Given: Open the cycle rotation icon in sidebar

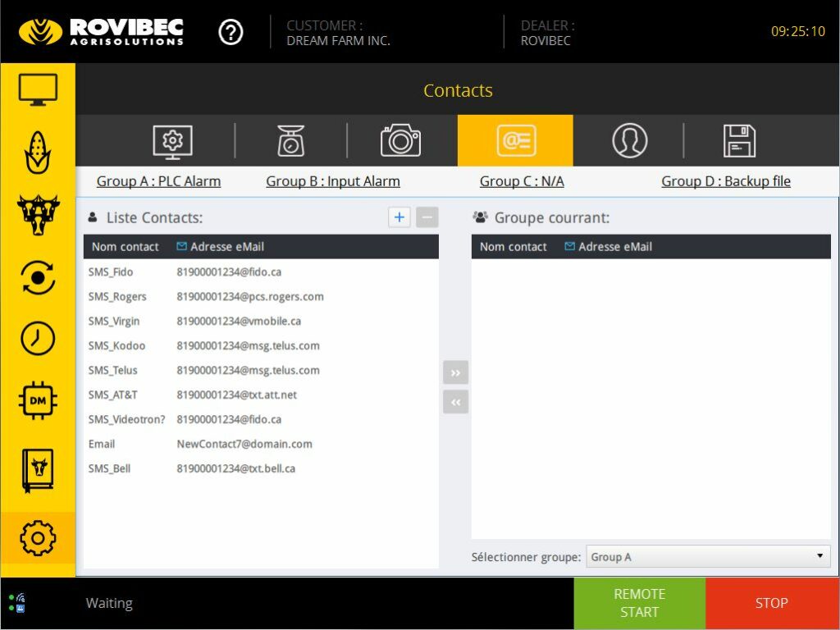Looking at the screenshot, I should point(38,277).
